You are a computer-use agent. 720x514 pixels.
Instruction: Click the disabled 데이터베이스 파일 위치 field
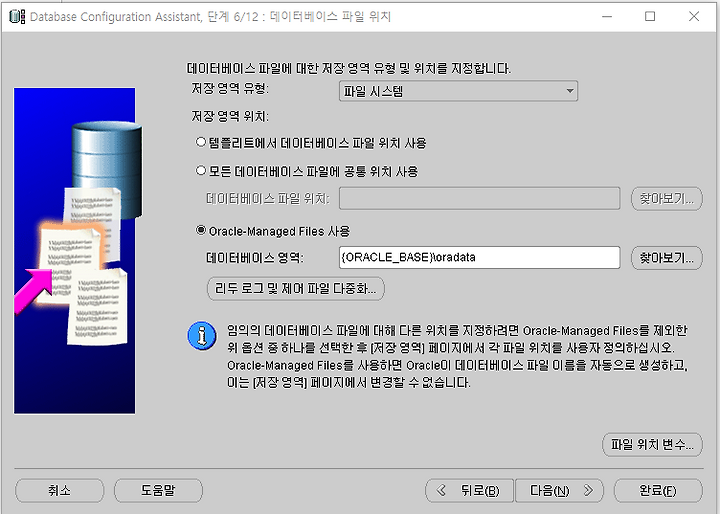(479, 198)
